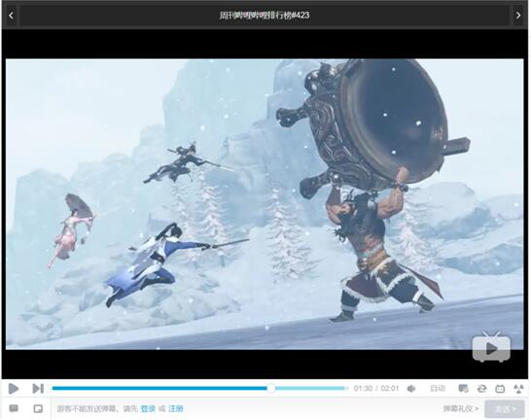Expand the 弹幕礼仪 etiquette link
The image size is (531, 420).
461,409
